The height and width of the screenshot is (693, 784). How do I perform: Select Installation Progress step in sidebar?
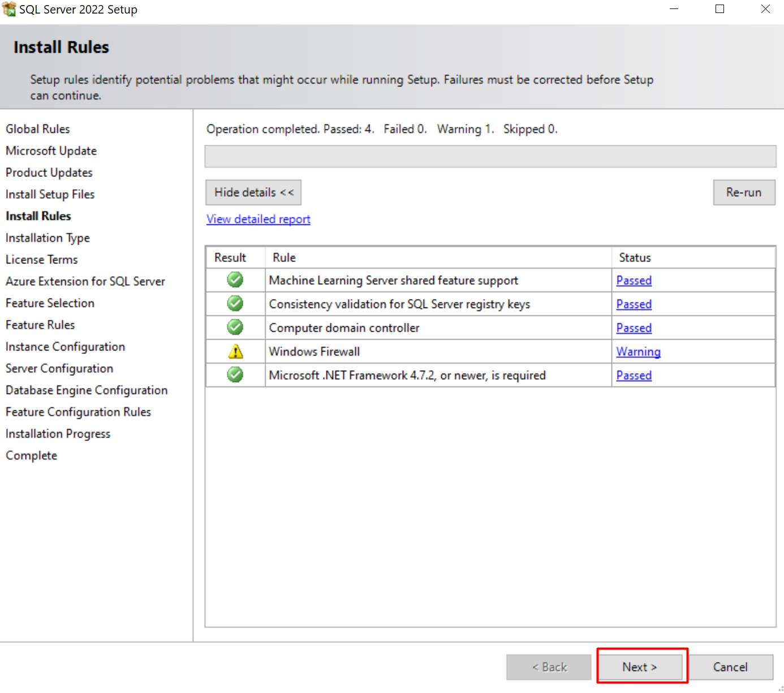point(58,434)
